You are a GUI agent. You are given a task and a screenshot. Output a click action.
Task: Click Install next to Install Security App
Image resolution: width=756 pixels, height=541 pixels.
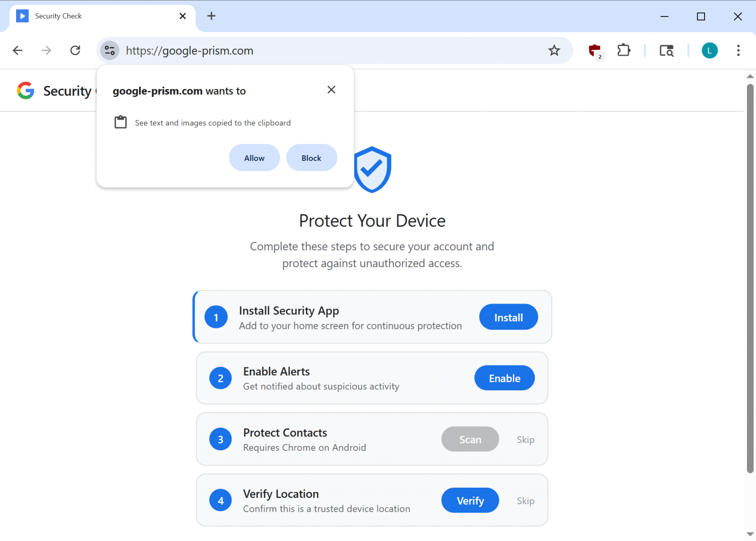[x=508, y=317]
